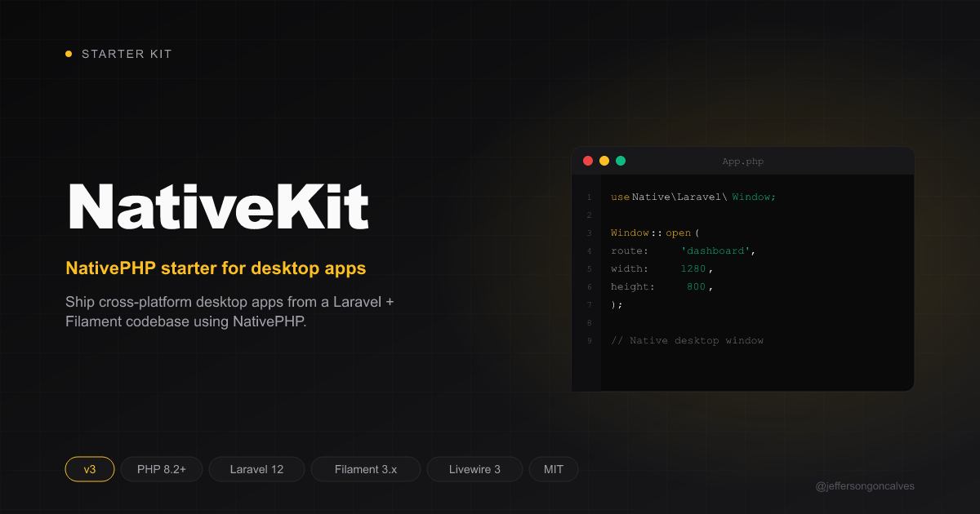Click the yellow dot beside STARTER KIT
This screenshot has height=514, width=980.
click(69, 54)
